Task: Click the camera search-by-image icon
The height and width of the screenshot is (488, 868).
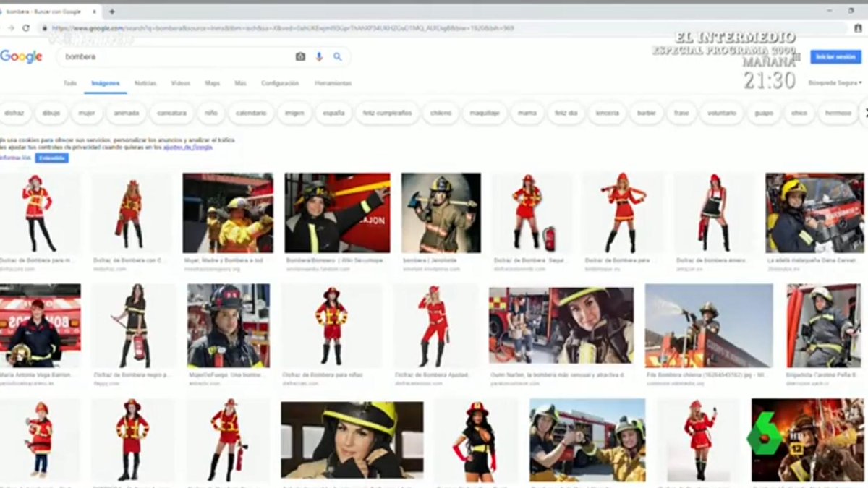Action: coord(300,56)
